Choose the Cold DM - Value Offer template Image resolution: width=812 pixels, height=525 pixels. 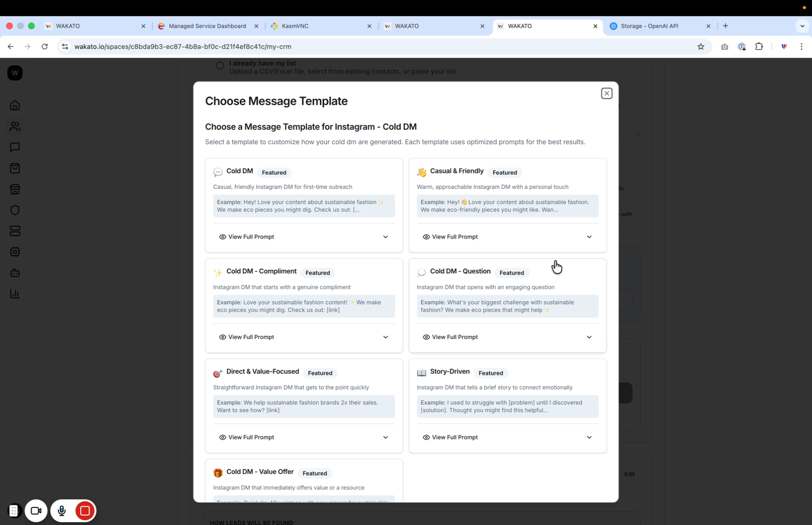(x=260, y=472)
